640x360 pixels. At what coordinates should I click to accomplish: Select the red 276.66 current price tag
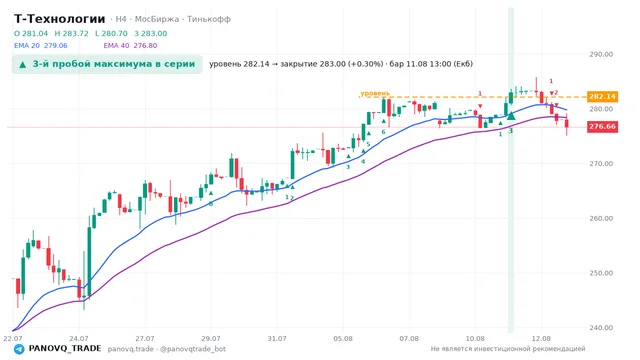click(602, 127)
